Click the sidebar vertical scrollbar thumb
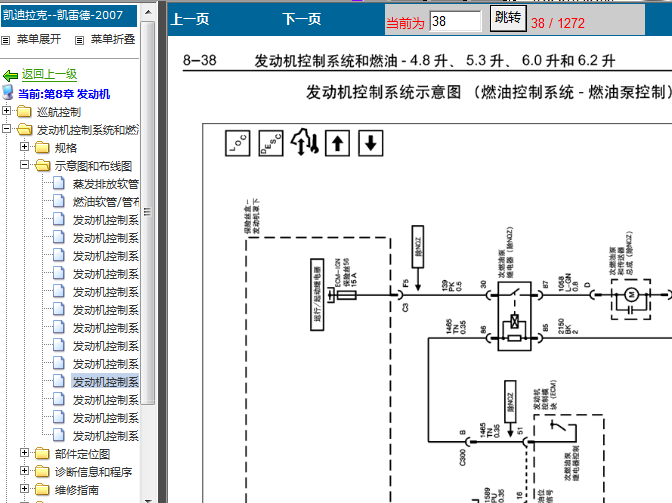The width and height of the screenshot is (672, 503). pos(148,212)
